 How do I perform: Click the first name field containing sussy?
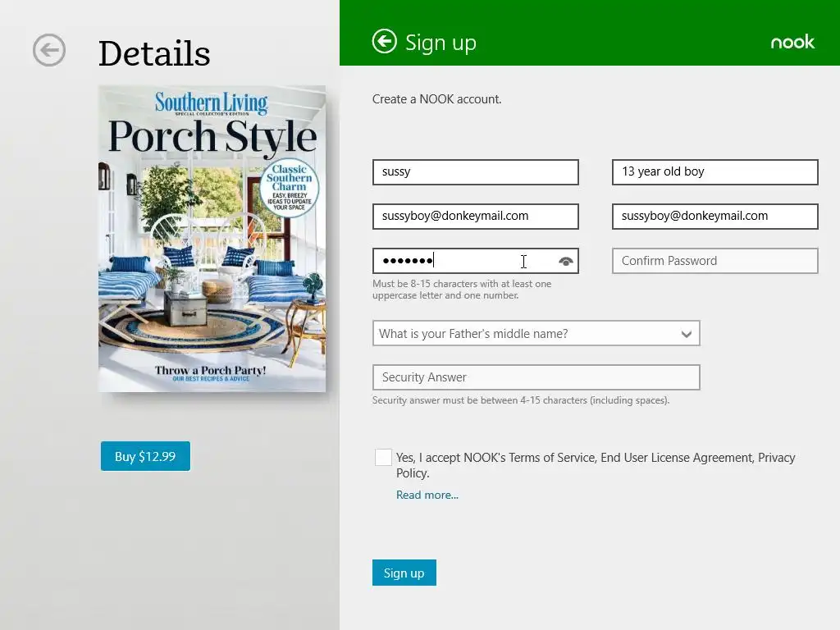pos(476,172)
